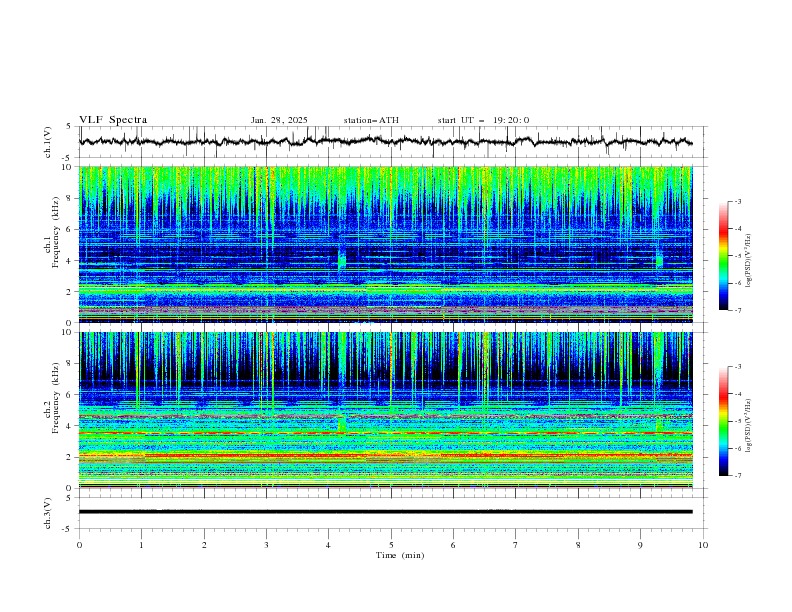This screenshot has width=792, height=612.
Task: Click the "6" kHz tick on ch.2 frequency axis
Action: click(x=68, y=395)
